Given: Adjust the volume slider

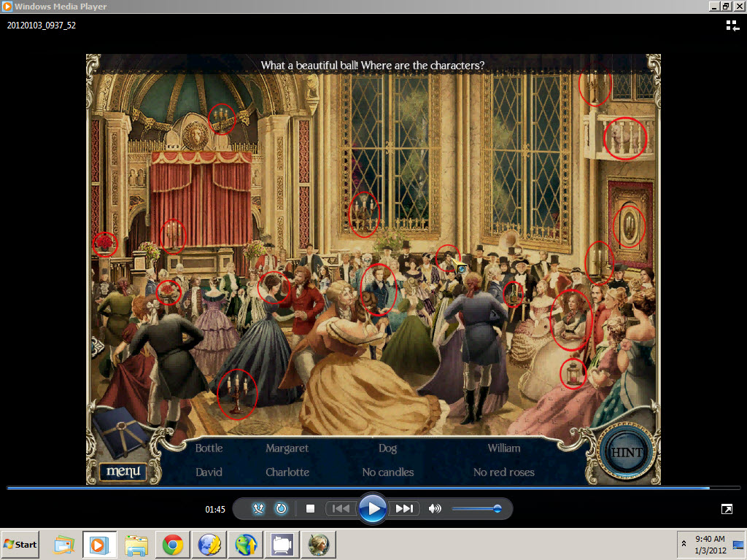Looking at the screenshot, I should [476, 509].
